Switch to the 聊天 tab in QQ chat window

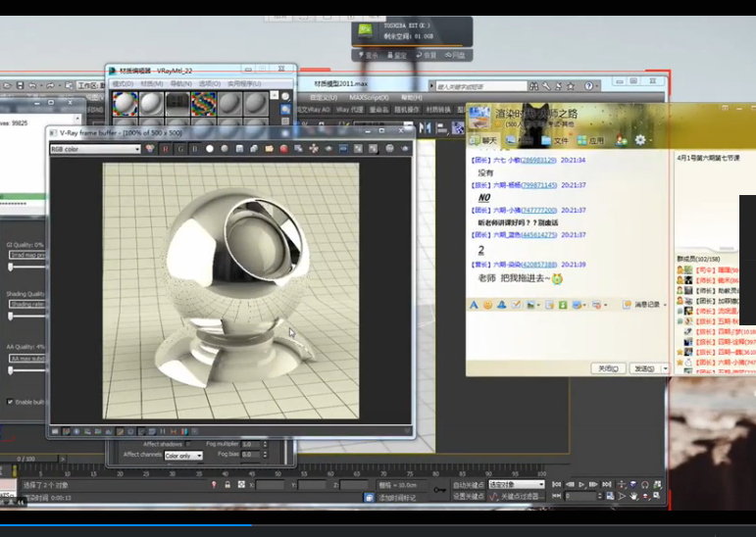483,140
